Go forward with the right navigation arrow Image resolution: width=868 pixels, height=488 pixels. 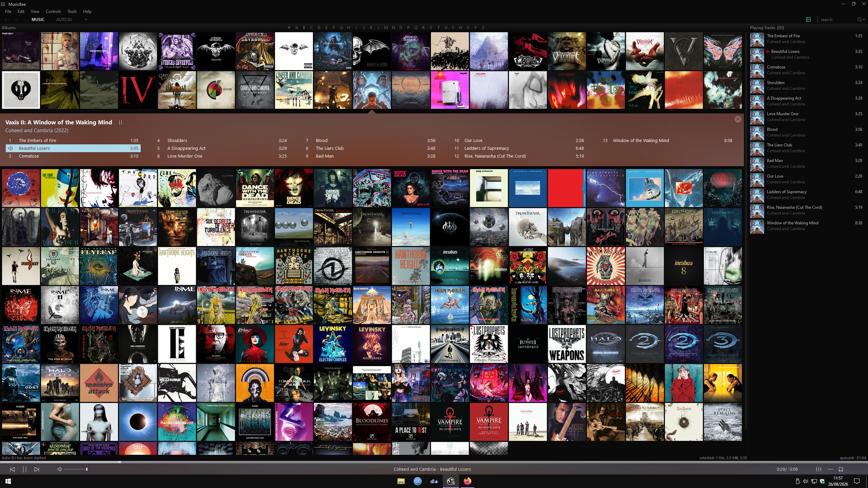pos(16,20)
